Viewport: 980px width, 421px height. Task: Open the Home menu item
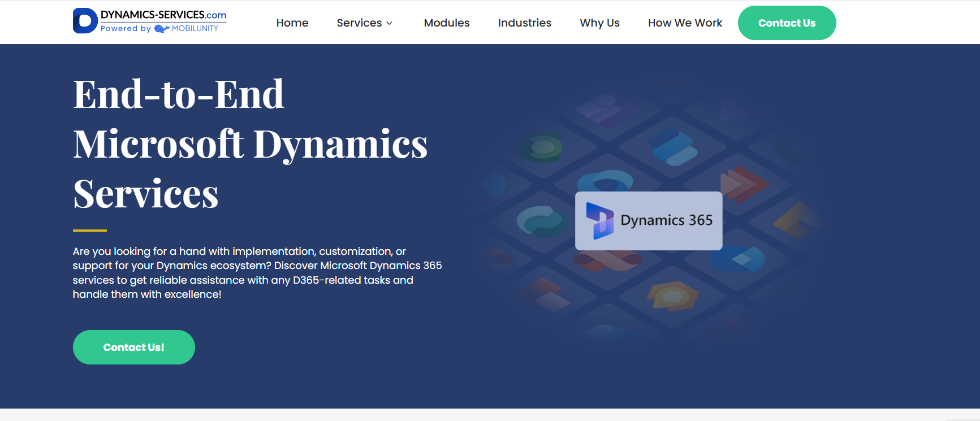(x=292, y=23)
